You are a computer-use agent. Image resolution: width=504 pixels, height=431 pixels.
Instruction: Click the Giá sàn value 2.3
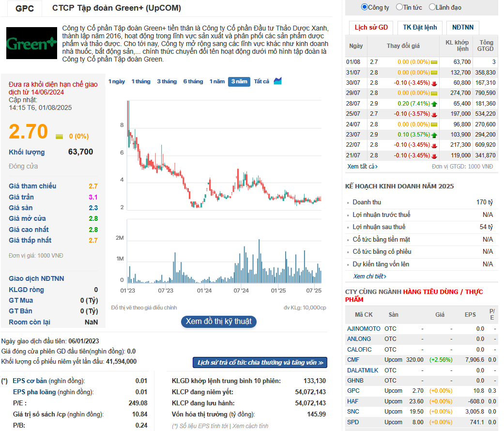pyautogui.click(x=93, y=208)
